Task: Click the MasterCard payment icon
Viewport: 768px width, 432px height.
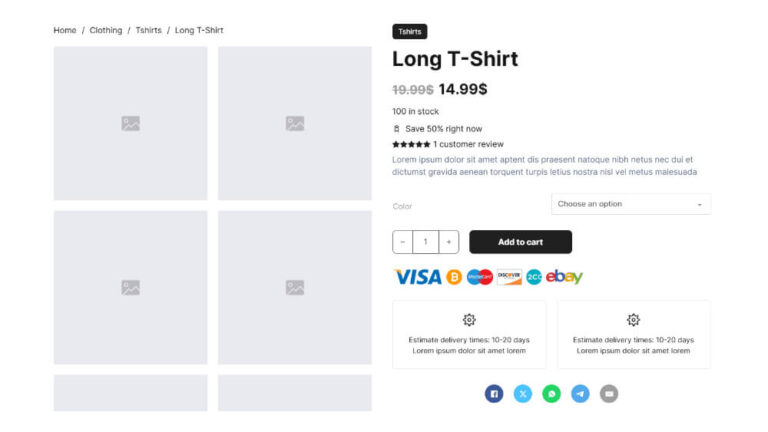Action: coord(480,277)
